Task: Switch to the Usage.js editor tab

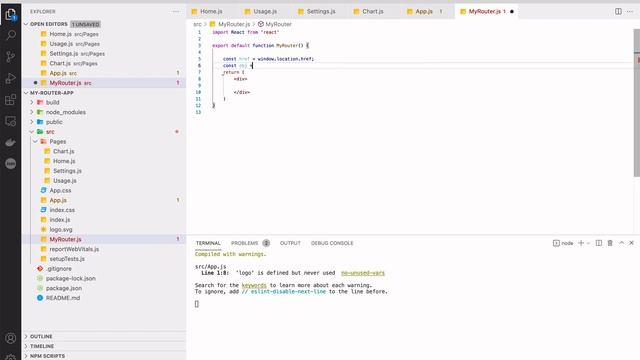Action: (265, 11)
